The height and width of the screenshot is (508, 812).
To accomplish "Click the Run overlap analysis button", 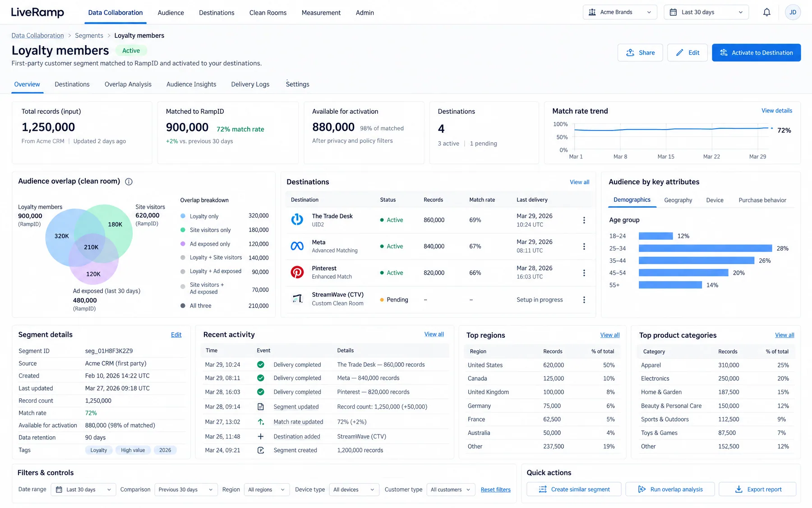I will 670,489.
